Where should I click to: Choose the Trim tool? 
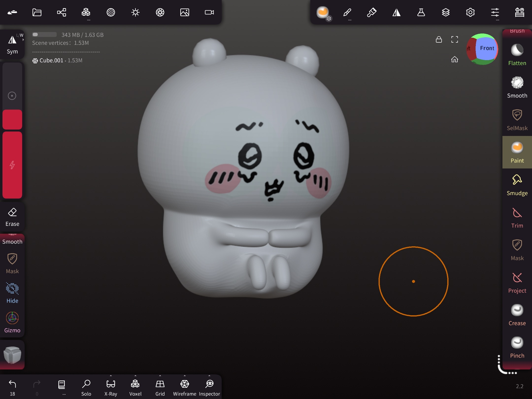[x=517, y=217]
